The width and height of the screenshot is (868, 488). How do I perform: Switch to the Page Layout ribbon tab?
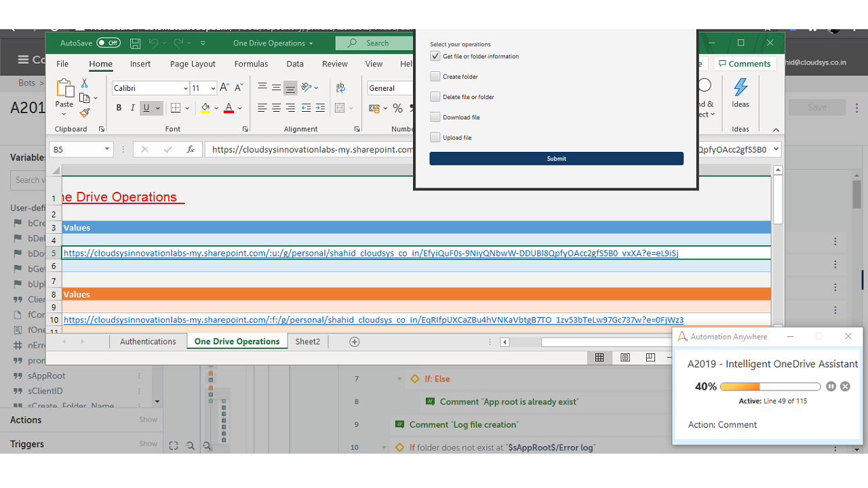coord(193,64)
